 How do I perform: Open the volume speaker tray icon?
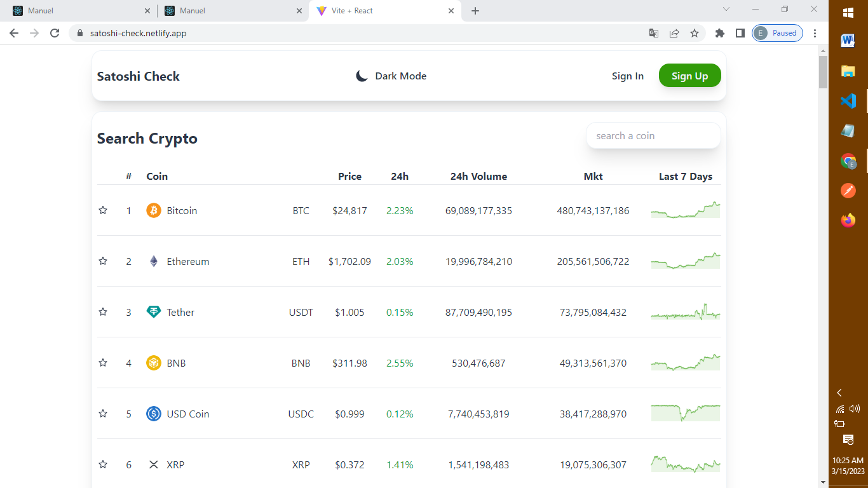(855, 409)
